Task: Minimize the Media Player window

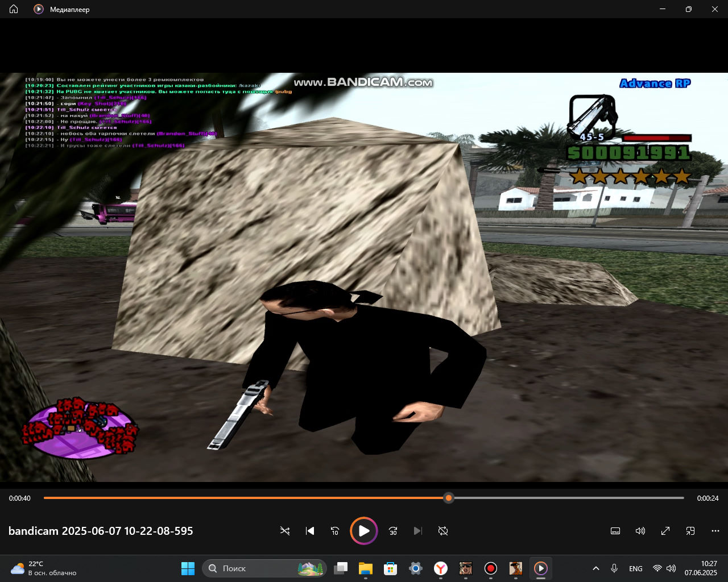Action: click(x=663, y=9)
